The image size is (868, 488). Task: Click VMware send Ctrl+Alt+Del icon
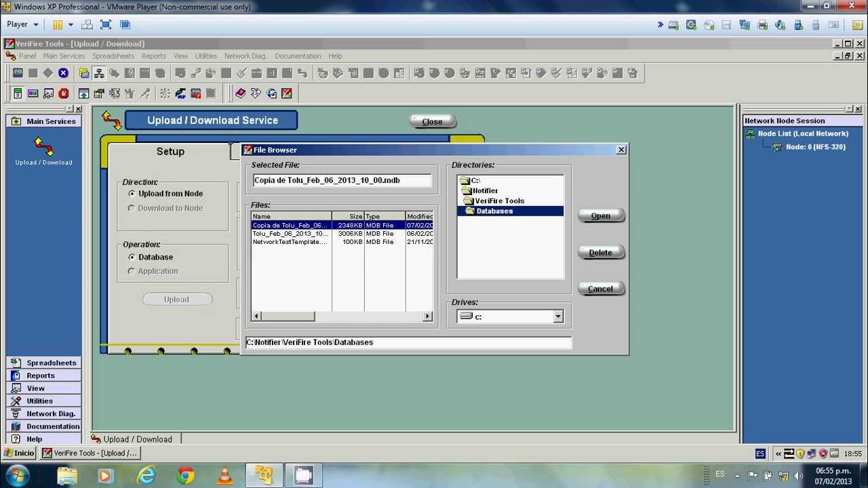coord(87,24)
